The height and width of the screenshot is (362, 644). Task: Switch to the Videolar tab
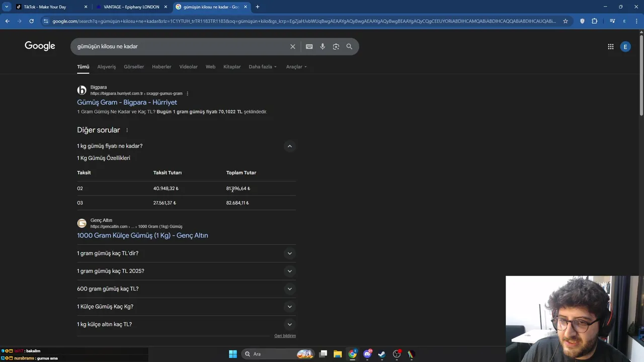189,67
